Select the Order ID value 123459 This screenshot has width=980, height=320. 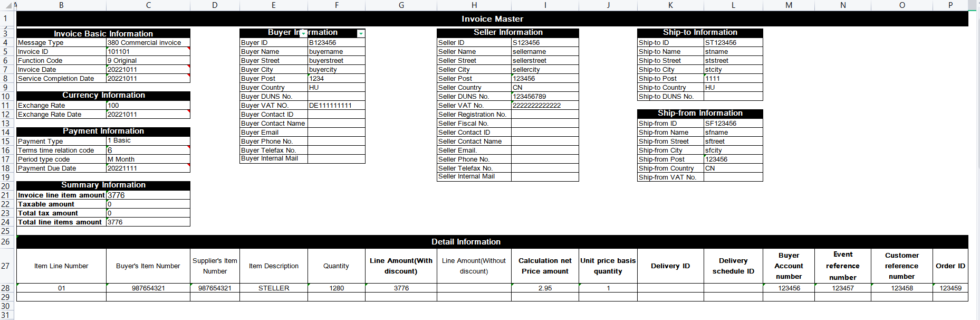tap(950, 288)
